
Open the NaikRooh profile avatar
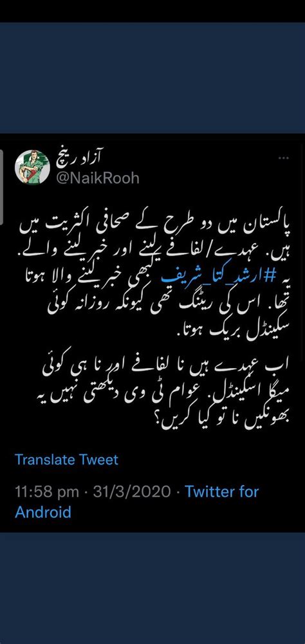[x=32, y=167]
